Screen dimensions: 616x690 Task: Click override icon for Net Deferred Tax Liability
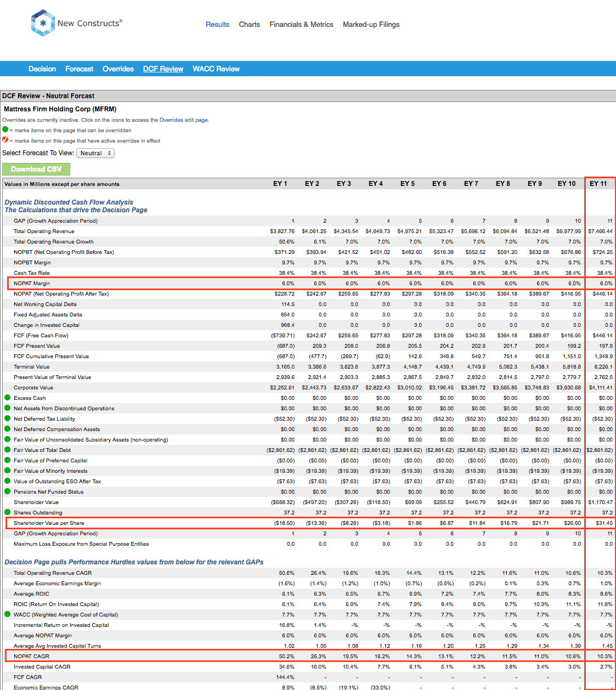(8, 418)
